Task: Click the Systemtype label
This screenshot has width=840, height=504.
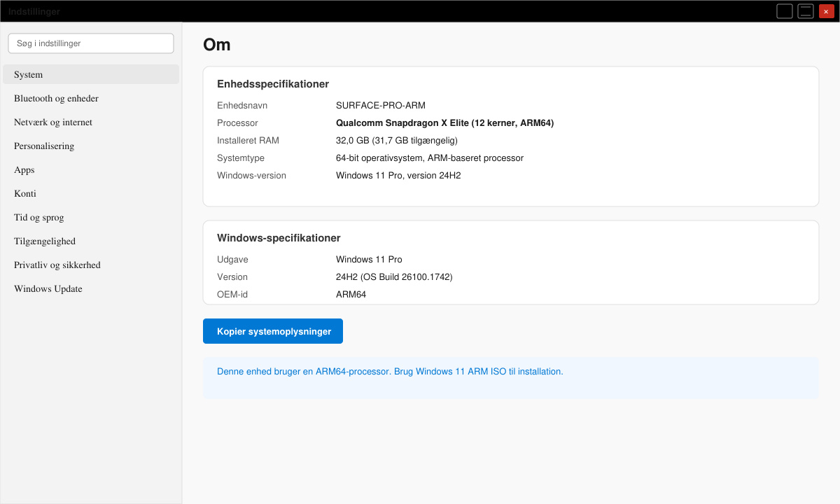Action: (241, 158)
